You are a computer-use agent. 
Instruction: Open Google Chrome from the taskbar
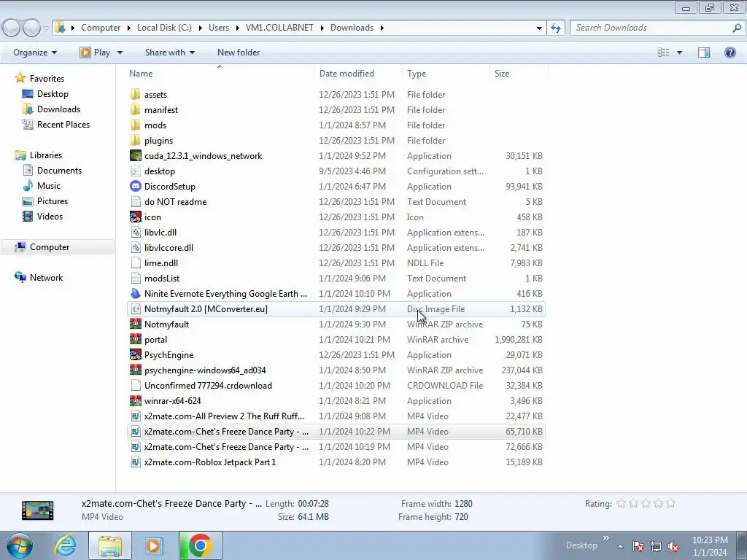(201, 545)
